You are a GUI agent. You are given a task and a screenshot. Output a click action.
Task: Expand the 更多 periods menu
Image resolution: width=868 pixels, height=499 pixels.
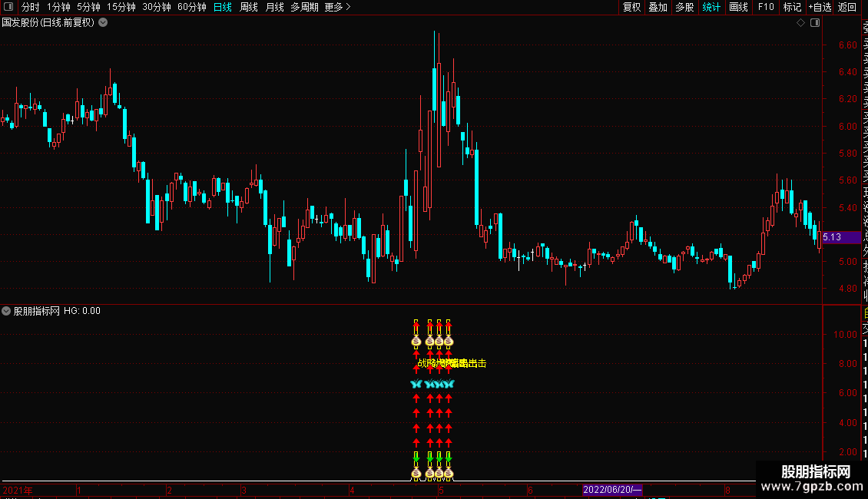point(338,7)
